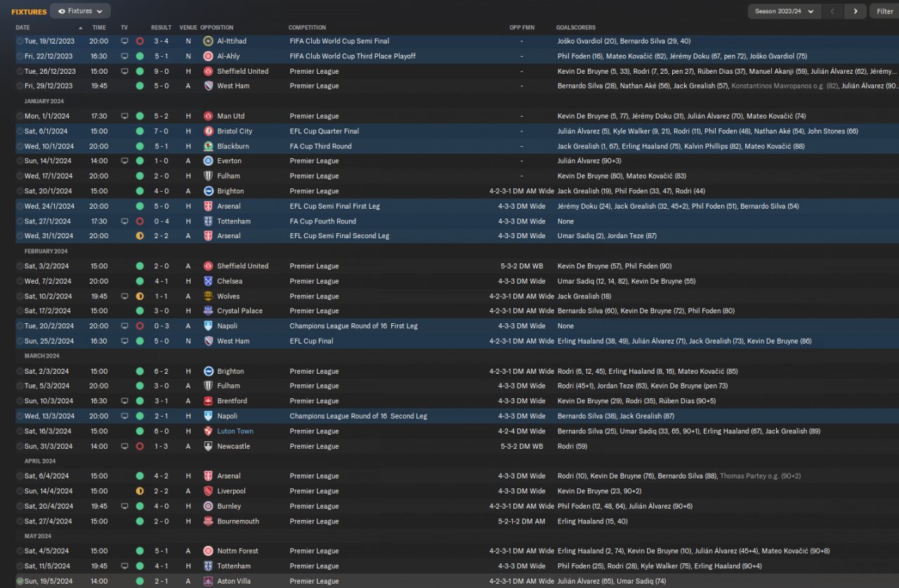Click the previous season left arrow
The image size is (899, 588).
[x=832, y=11]
